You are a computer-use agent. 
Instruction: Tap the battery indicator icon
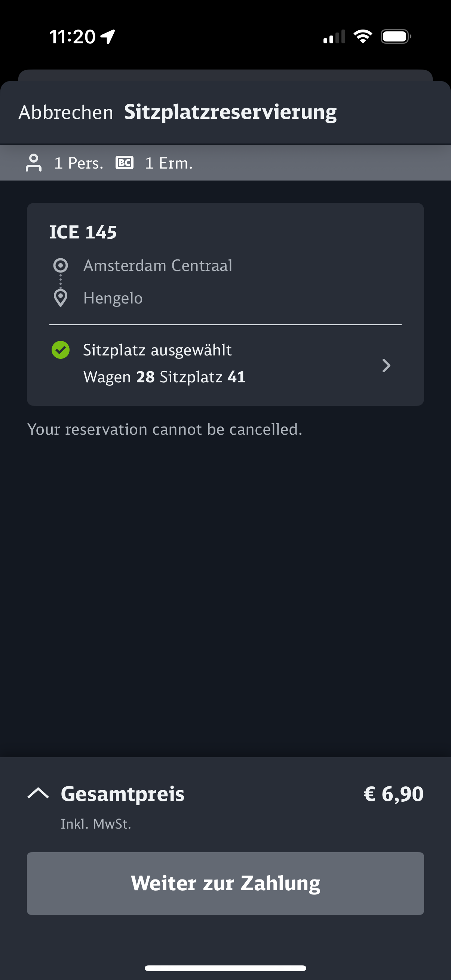coord(395,37)
